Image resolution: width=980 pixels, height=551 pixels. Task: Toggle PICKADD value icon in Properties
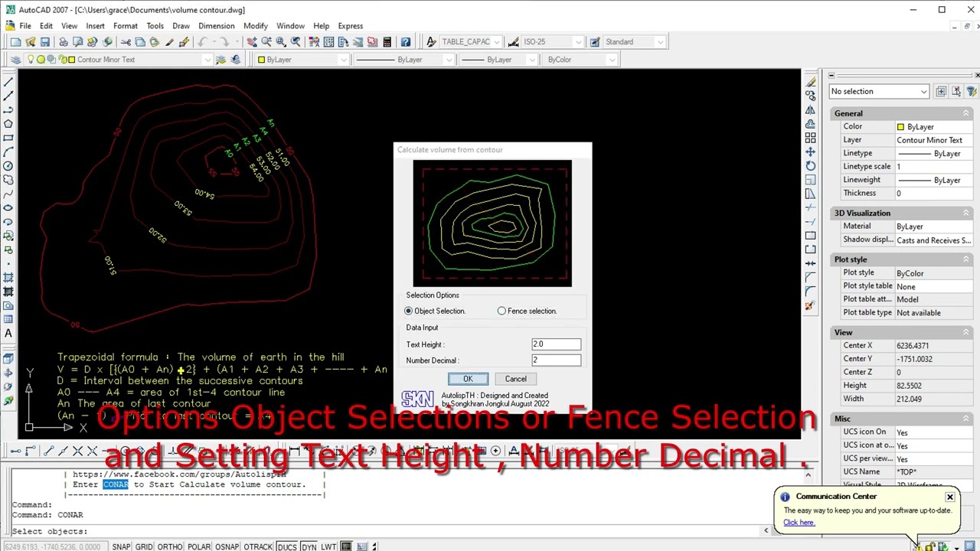point(942,91)
